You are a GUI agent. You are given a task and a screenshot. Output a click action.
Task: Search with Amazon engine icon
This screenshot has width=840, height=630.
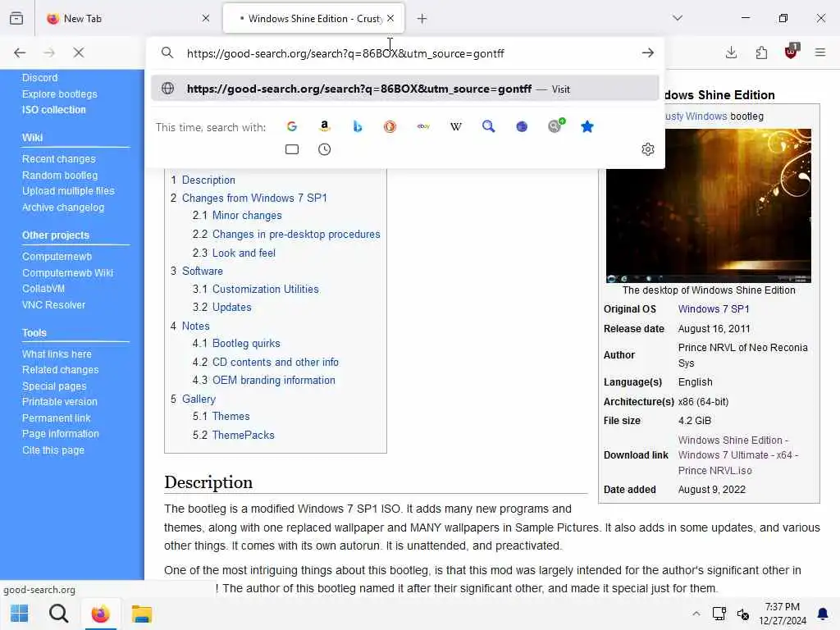coord(324,126)
